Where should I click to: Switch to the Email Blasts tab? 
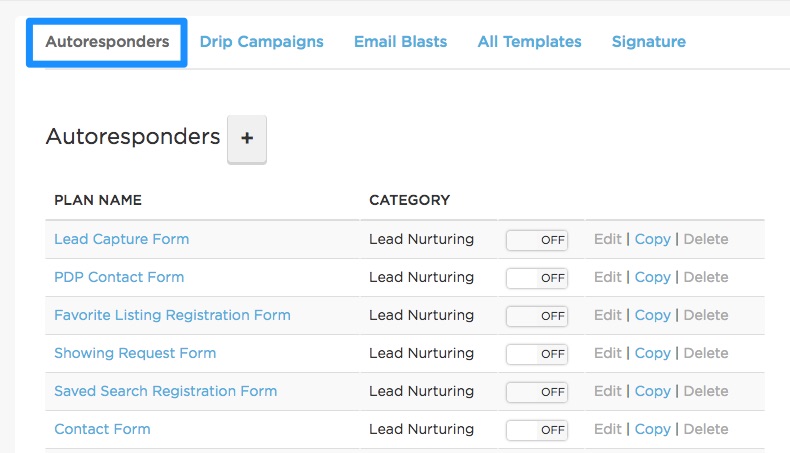400,42
